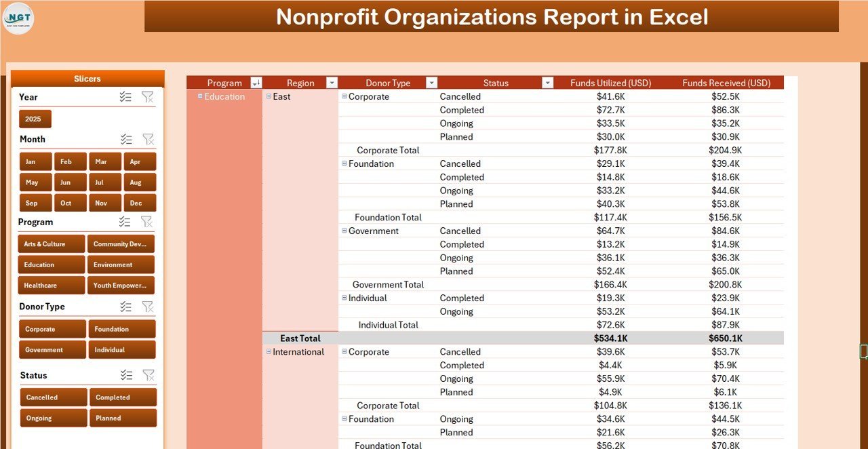Enable multi-select on the Month slicer
Viewport: 868px width, 449px height.
[126, 139]
